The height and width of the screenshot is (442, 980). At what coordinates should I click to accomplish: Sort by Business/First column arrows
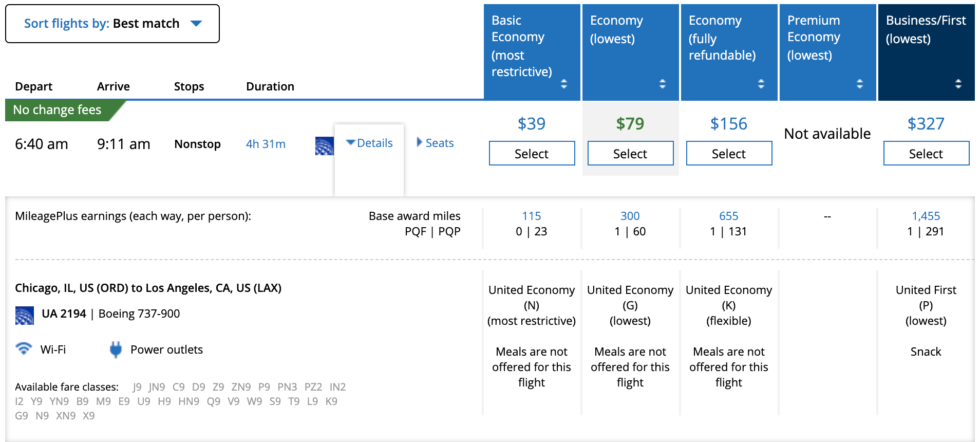point(958,84)
